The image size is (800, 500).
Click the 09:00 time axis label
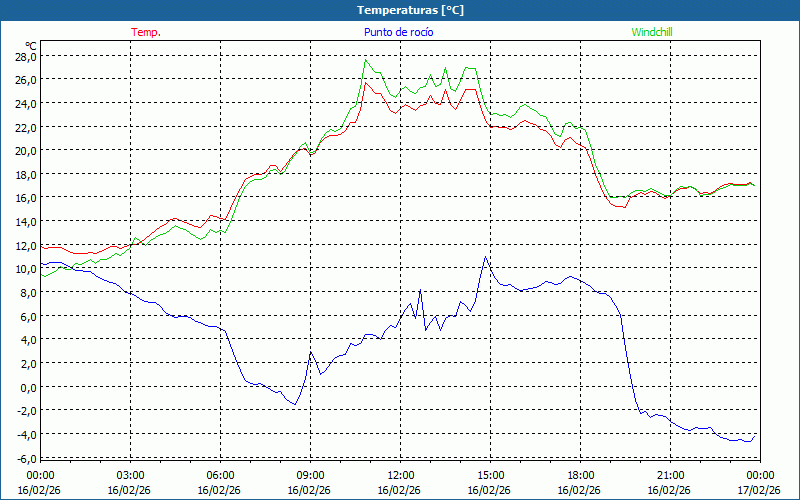click(311, 475)
